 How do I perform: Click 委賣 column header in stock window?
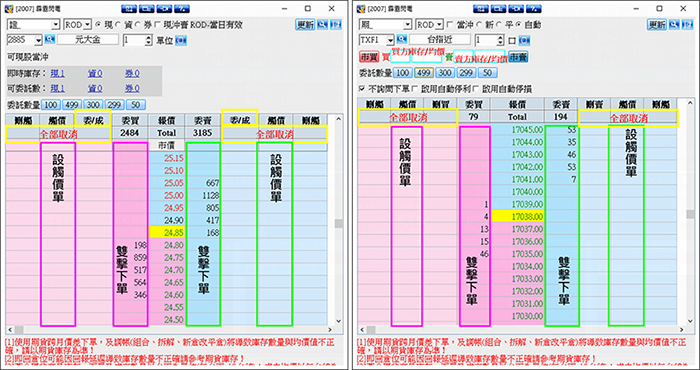[x=202, y=120]
